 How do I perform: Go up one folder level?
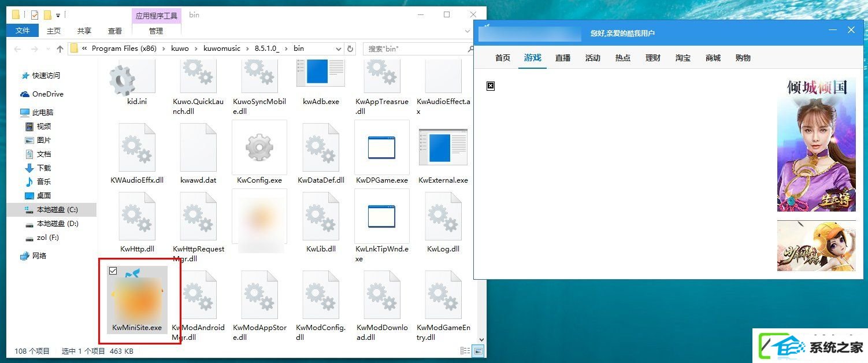60,49
